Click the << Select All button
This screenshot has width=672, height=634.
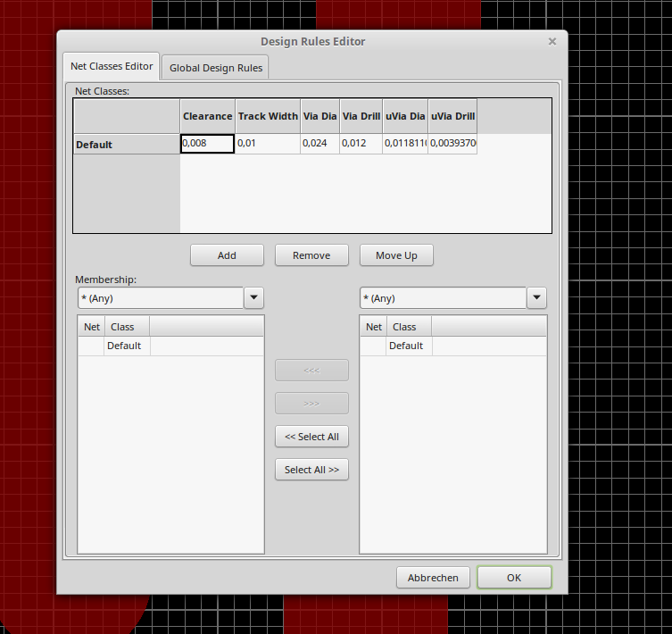pos(311,437)
